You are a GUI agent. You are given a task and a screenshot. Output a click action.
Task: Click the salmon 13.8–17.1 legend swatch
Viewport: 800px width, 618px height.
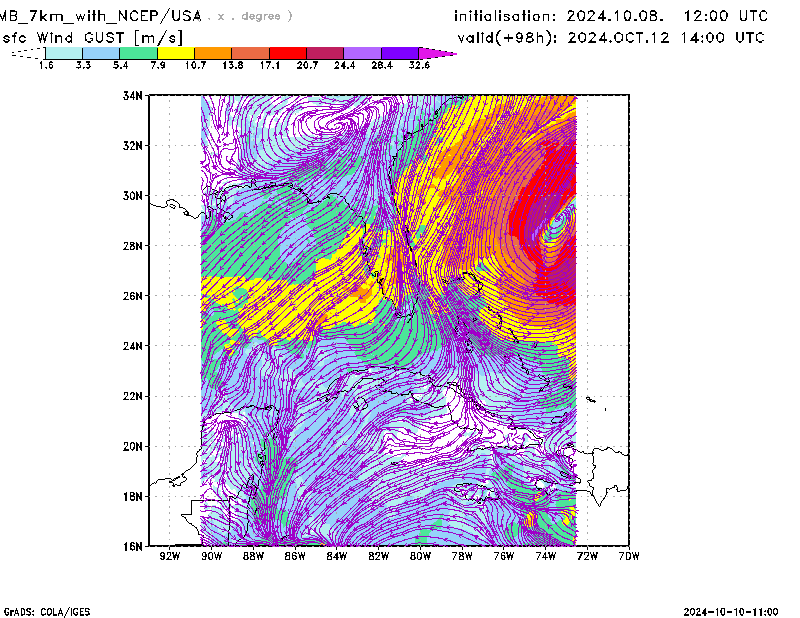pos(251,53)
